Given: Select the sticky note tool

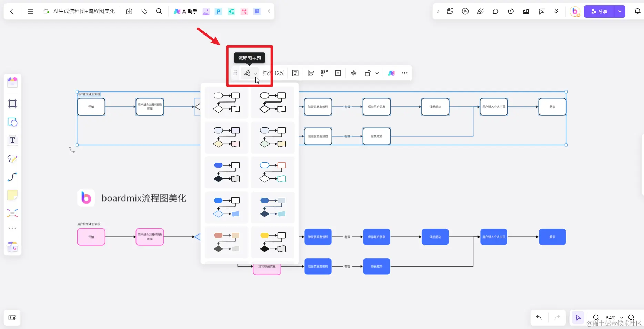Looking at the screenshot, I should (x=12, y=195).
